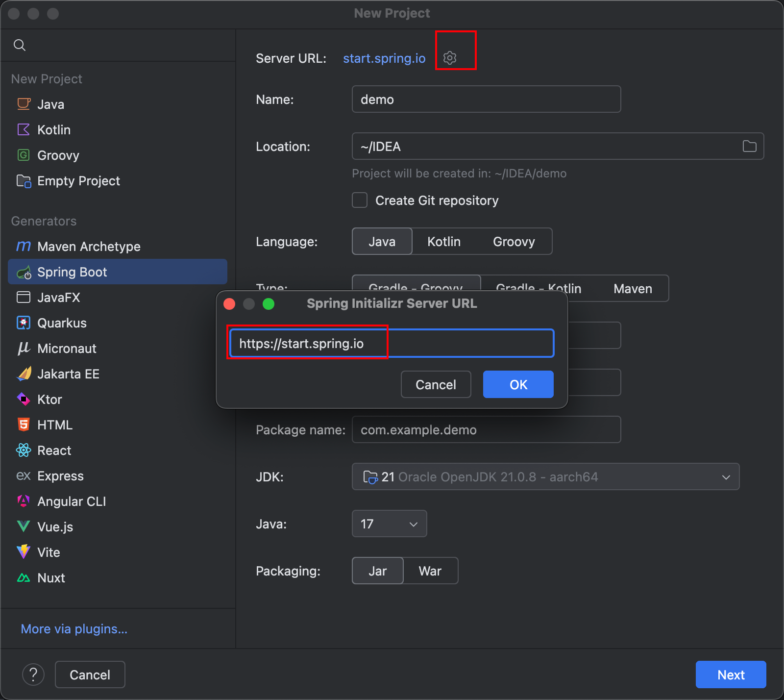
Task: Select Jar packaging option
Action: 378,571
